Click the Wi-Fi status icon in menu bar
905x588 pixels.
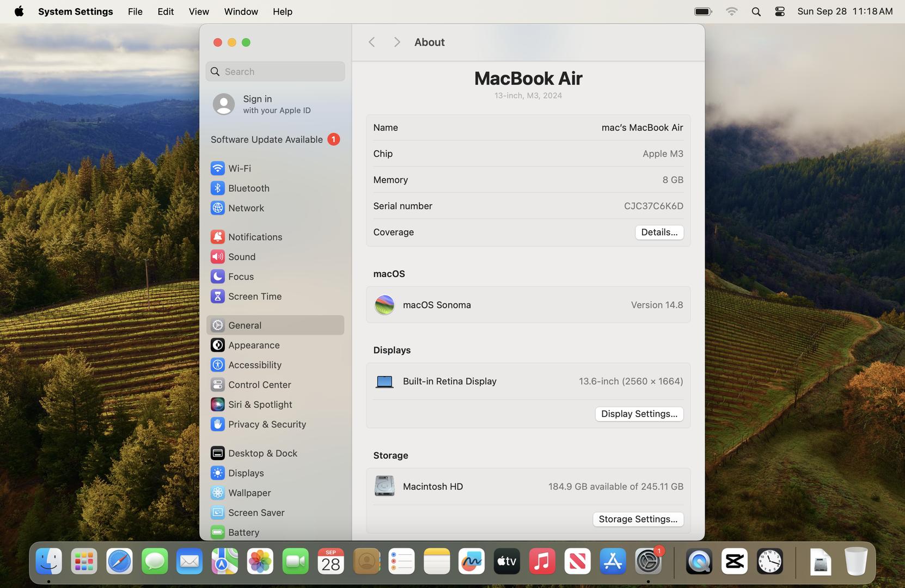click(x=731, y=11)
